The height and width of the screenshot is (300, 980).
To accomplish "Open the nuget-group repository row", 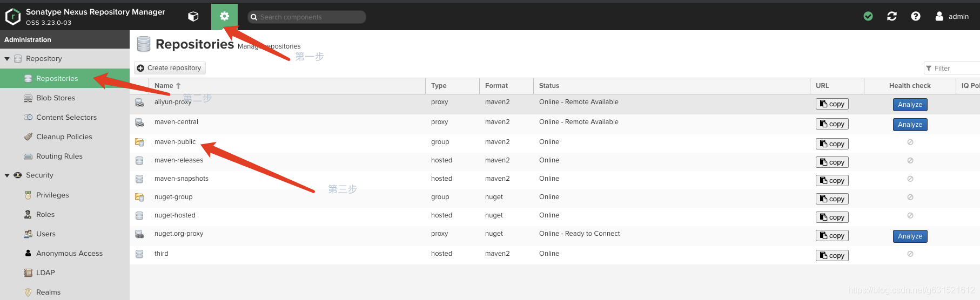I will tap(555, 199).
